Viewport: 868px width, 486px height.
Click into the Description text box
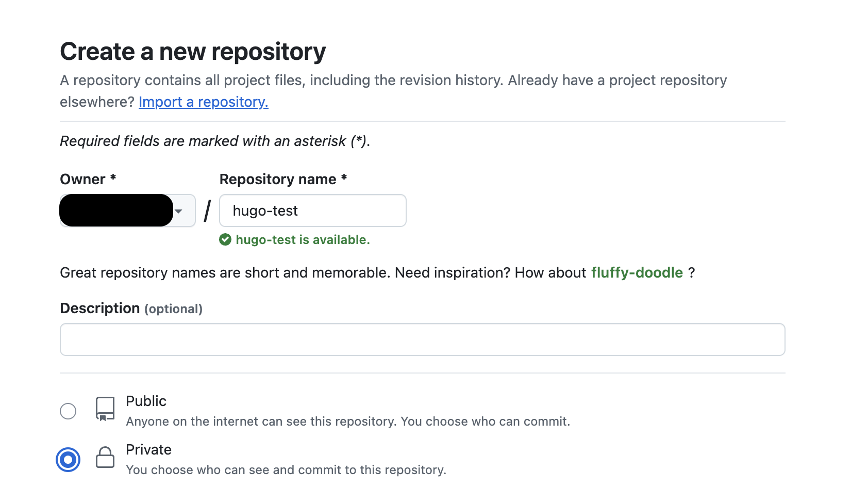click(x=422, y=339)
